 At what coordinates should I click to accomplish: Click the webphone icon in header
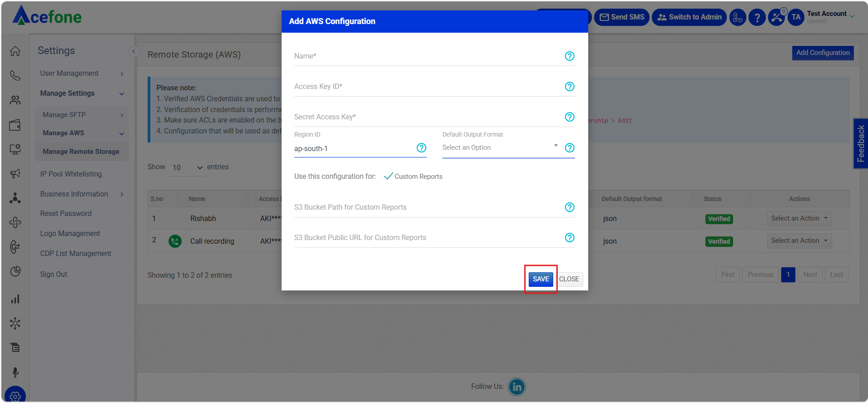[x=738, y=17]
